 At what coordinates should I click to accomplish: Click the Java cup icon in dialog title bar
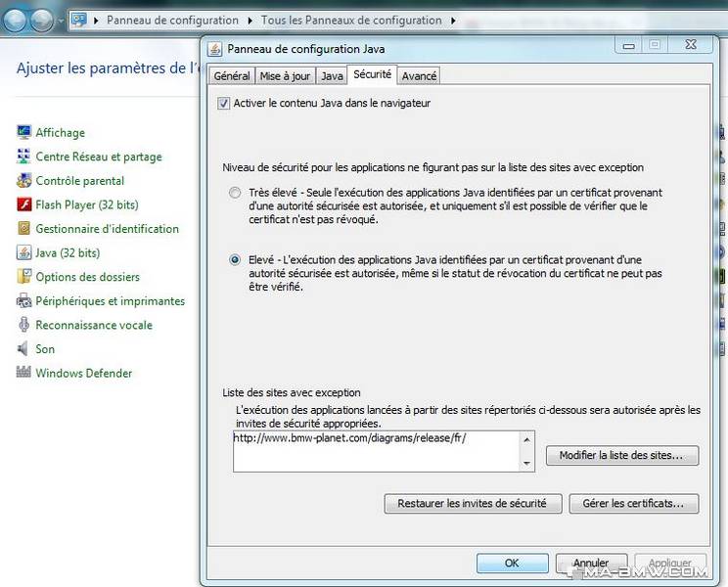214,49
